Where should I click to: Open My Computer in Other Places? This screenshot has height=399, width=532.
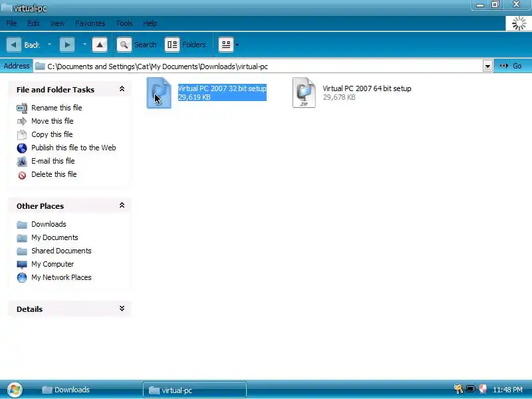pyautogui.click(x=53, y=263)
